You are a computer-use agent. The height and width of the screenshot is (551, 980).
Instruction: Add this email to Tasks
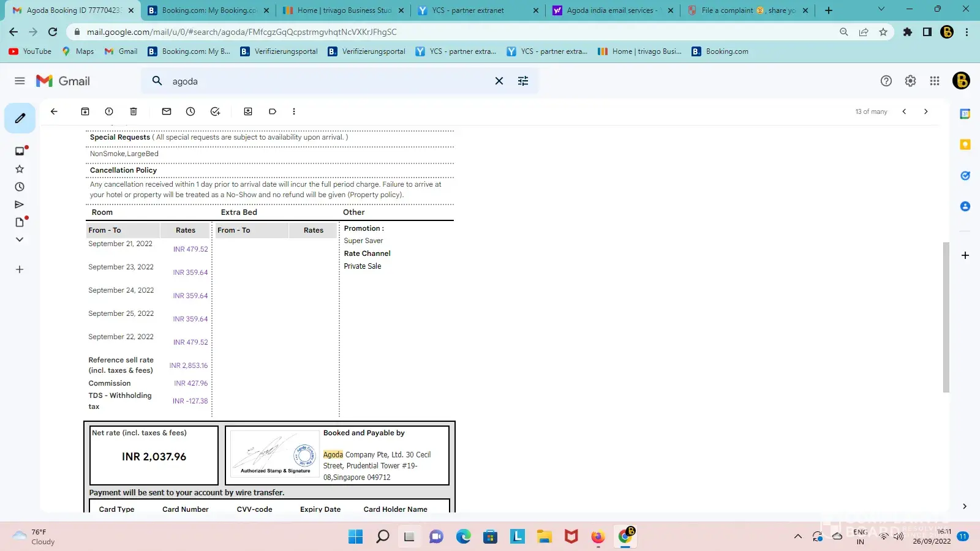tap(215, 111)
